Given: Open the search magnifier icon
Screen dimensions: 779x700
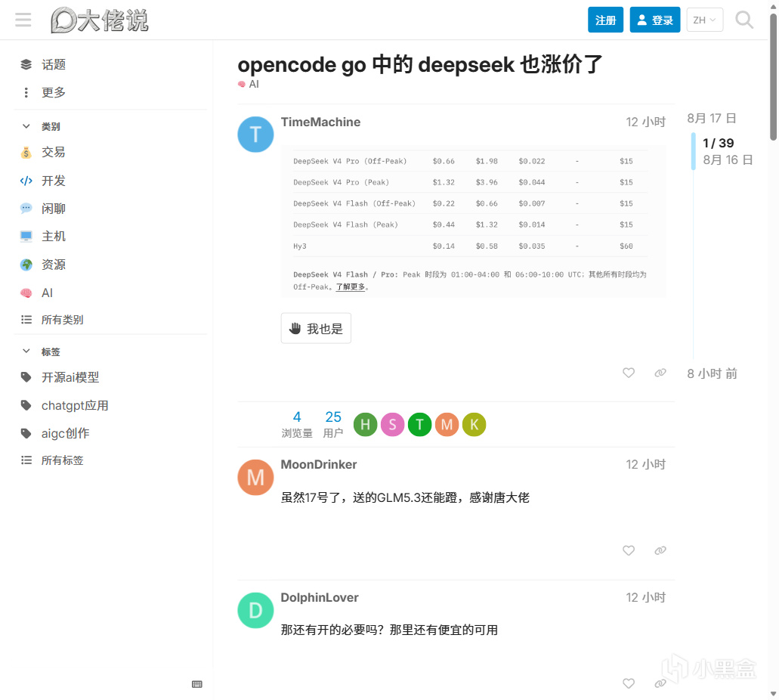Looking at the screenshot, I should click(x=743, y=20).
